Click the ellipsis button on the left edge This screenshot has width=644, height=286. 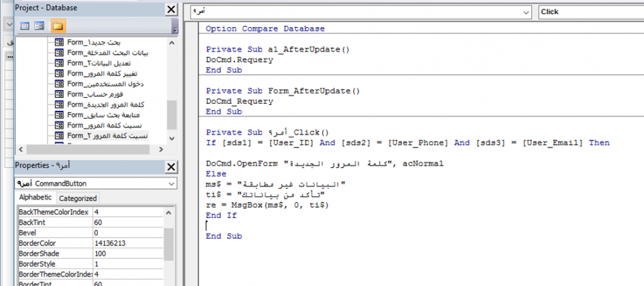[8, 57]
